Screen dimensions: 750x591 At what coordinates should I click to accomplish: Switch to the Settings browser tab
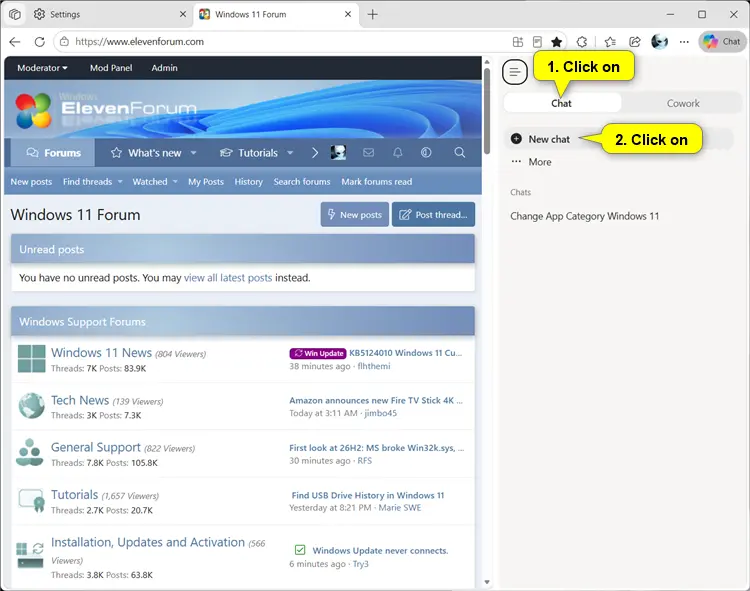[110, 14]
